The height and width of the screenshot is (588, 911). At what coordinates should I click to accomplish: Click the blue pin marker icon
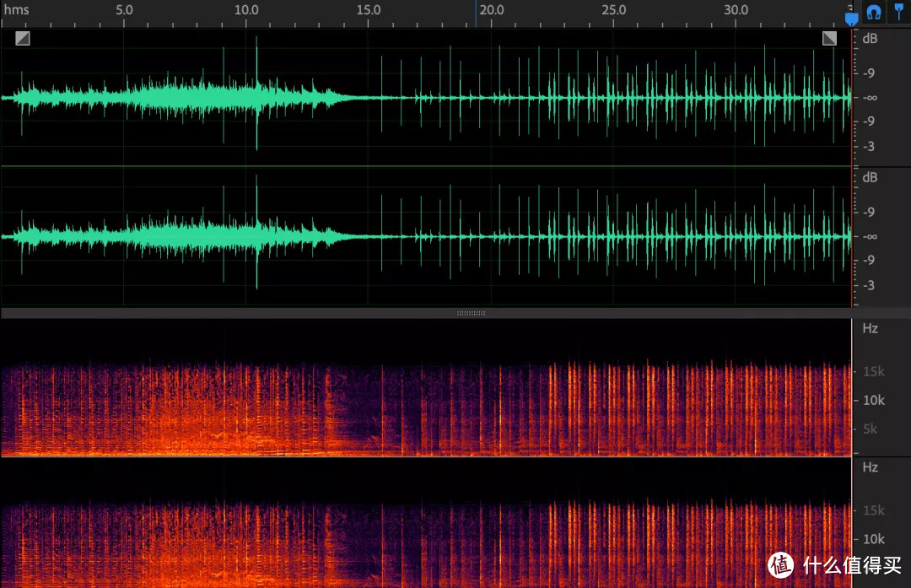[899, 12]
